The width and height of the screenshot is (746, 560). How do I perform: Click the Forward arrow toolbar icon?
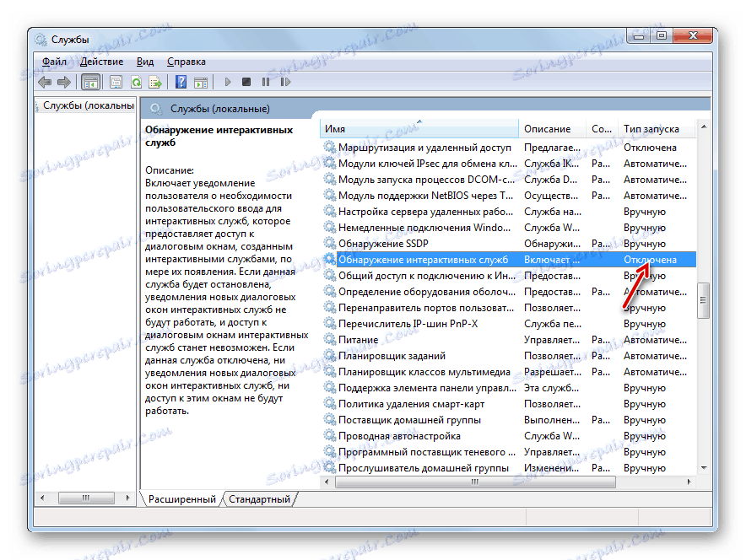click(64, 83)
